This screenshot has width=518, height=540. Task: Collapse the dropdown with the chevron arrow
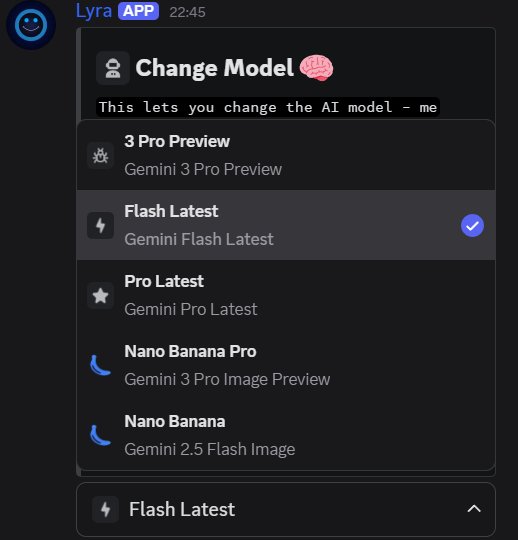coord(474,509)
